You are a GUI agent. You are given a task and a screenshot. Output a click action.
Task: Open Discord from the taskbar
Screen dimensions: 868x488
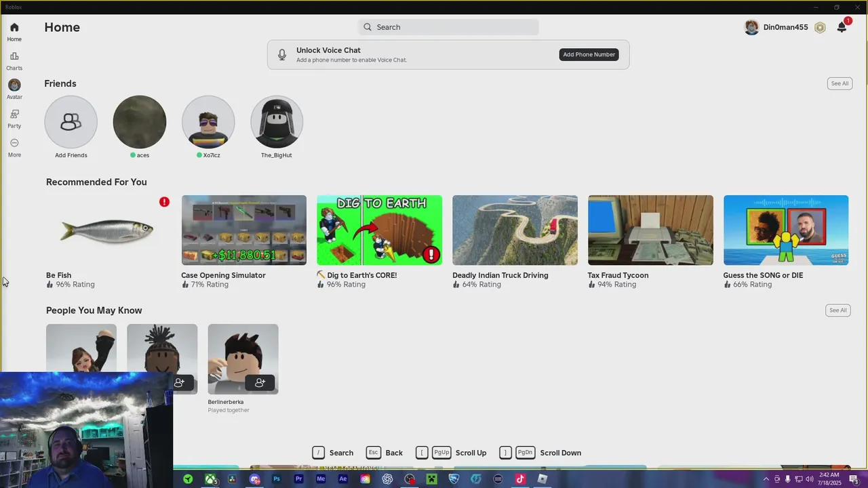click(255, 479)
